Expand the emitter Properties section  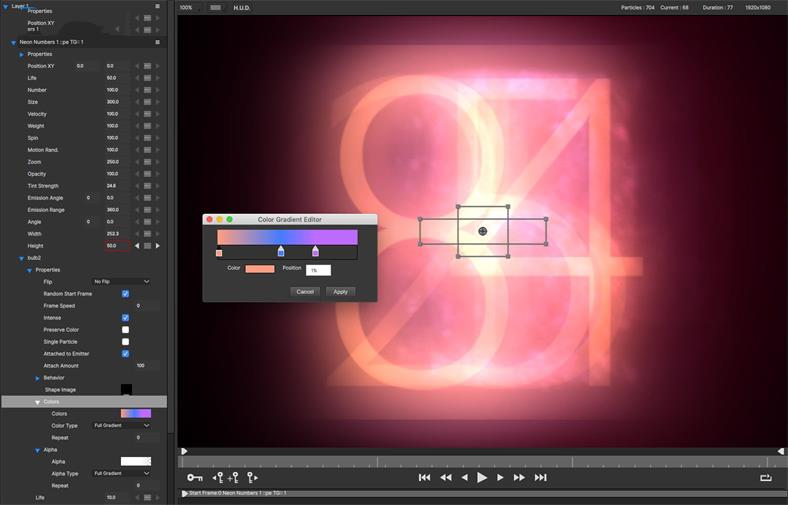22,54
